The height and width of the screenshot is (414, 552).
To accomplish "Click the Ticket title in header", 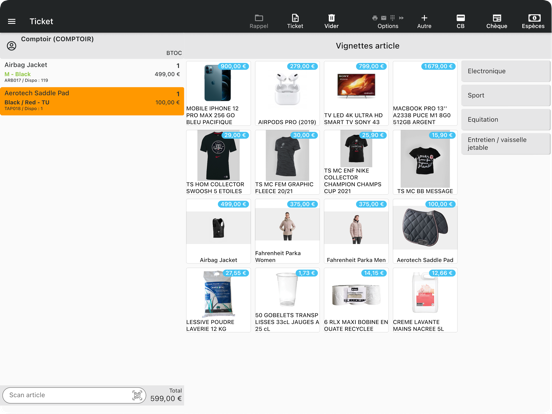I will [41, 21].
